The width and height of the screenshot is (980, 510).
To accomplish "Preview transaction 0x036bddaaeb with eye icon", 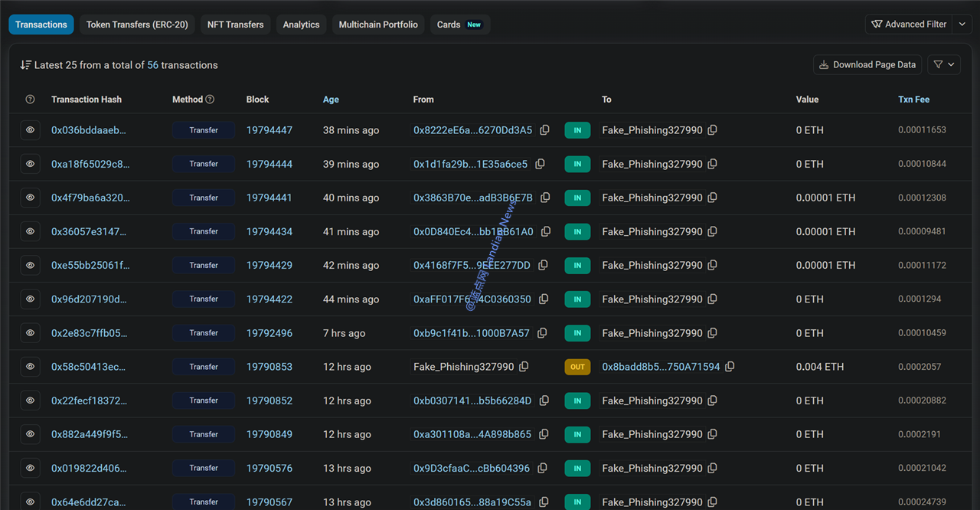I will [x=30, y=130].
